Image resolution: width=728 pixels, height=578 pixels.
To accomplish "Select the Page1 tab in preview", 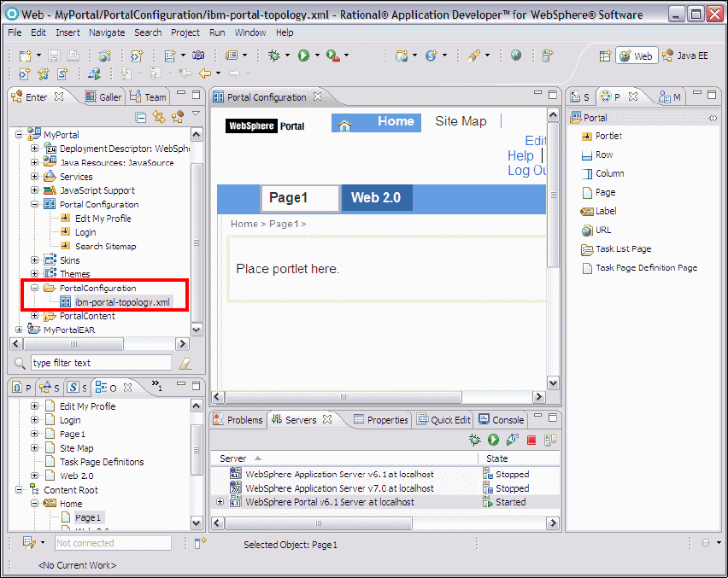I will pyautogui.click(x=300, y=198).
